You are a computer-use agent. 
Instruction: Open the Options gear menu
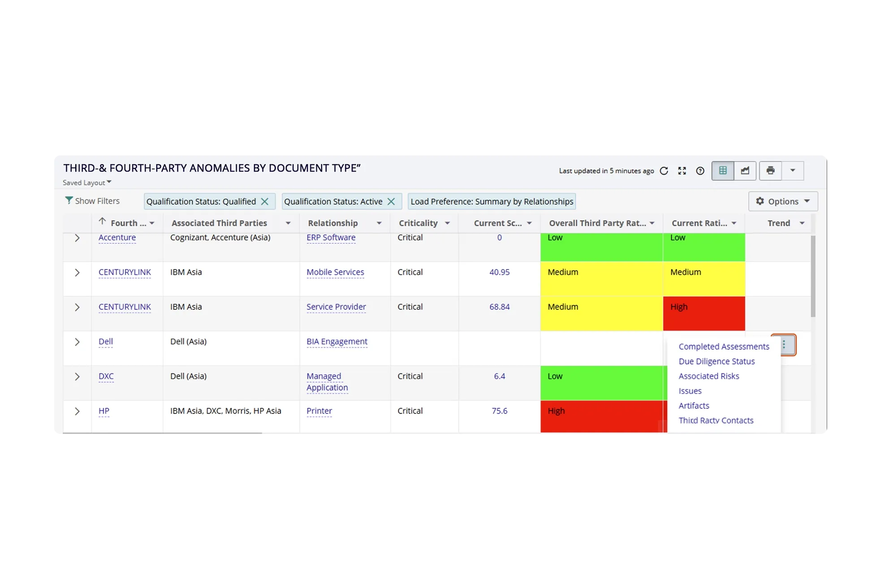[x=783, y=202]
